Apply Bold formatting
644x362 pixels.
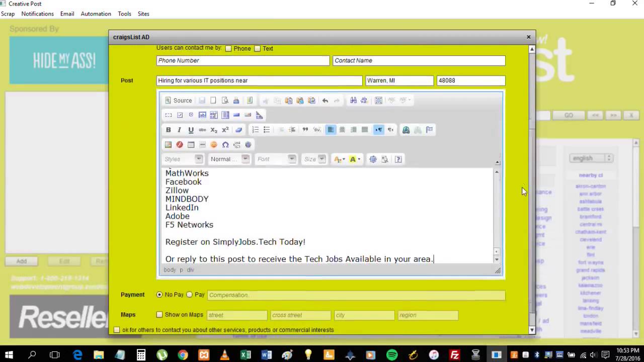169,130
